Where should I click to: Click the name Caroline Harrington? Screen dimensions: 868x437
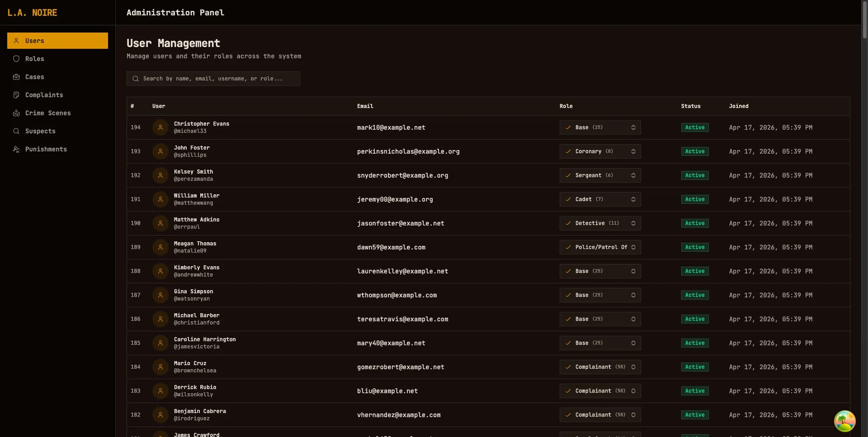[x=205, y=339]
